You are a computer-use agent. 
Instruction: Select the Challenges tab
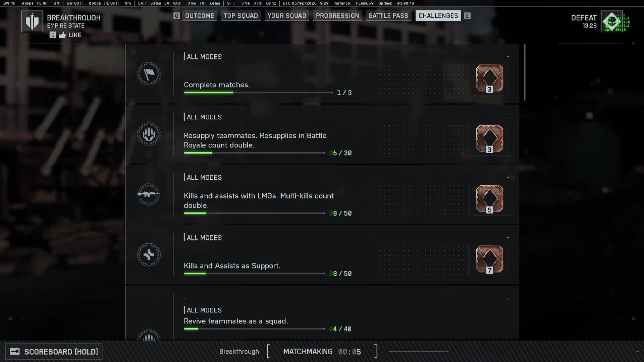click(438, 16)
